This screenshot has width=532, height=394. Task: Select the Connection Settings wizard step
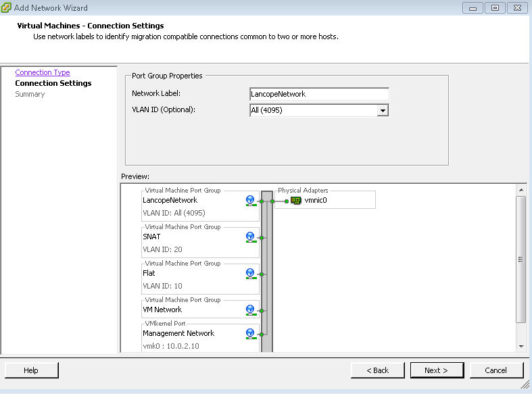point(53,83)
